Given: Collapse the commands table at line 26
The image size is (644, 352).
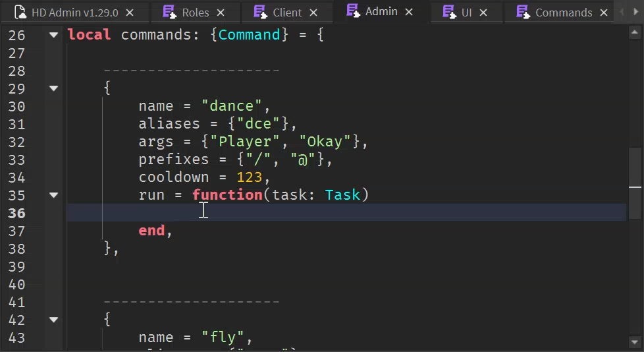Looking at the screenshot, I should (53, 35).
